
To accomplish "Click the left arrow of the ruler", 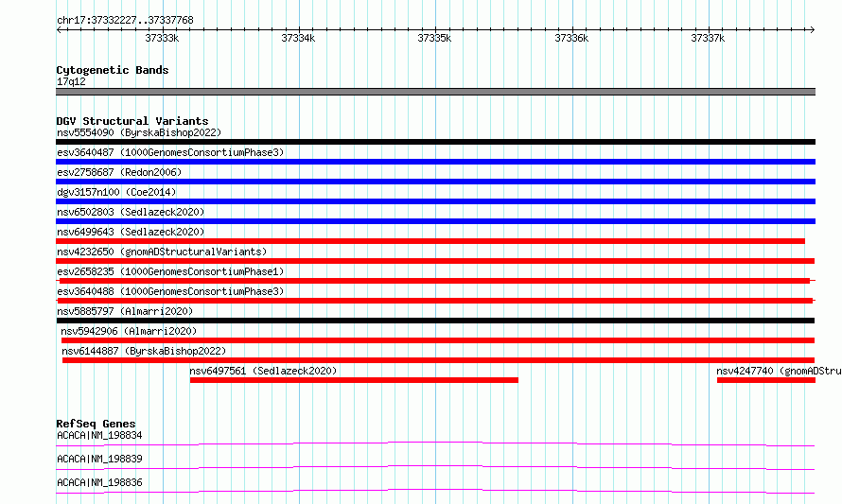I will pyautogui.click(x=59, y=29).
